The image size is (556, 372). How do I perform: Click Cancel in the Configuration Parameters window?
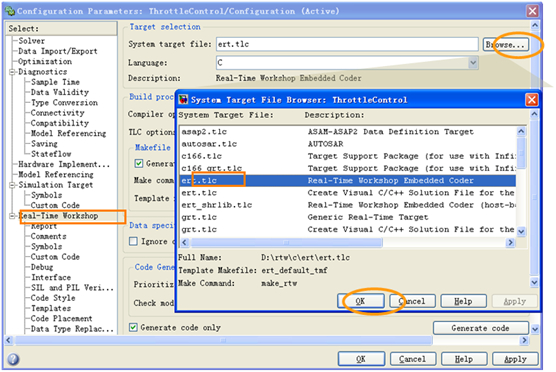[412, 359]
